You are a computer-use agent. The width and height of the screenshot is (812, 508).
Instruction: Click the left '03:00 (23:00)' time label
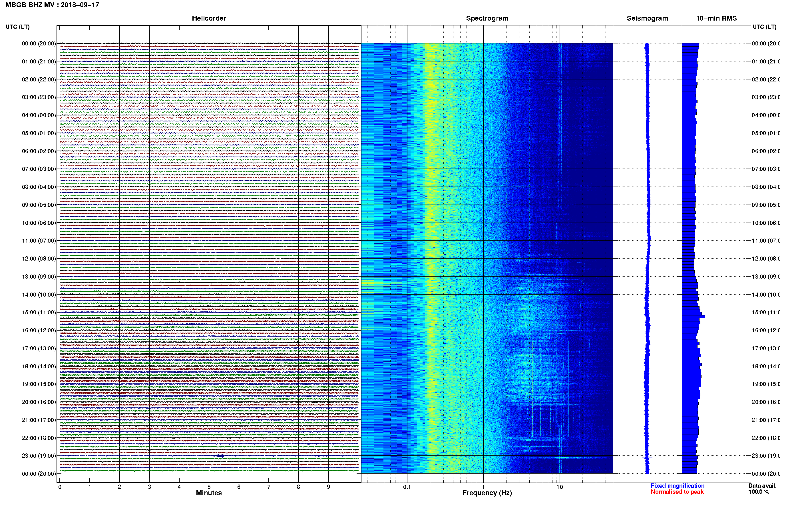[x=39, y=97]
